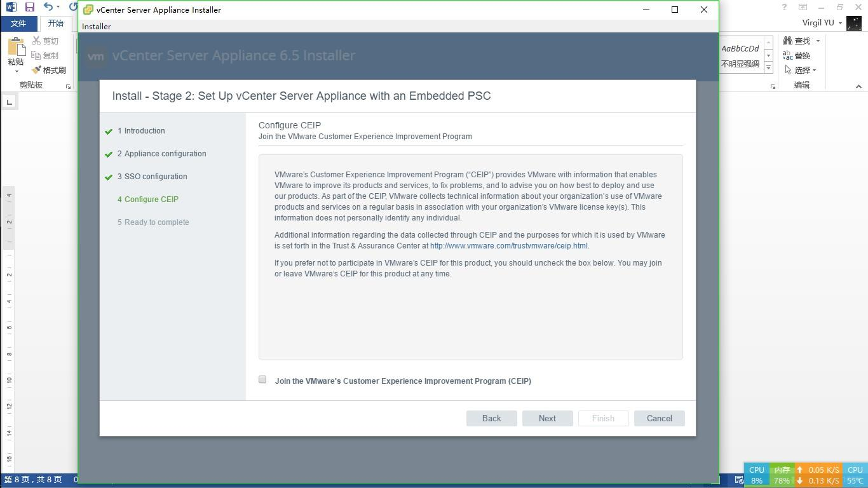Open the Word 文件 tab
868x488 pixels.
click(x=18, y=24)
